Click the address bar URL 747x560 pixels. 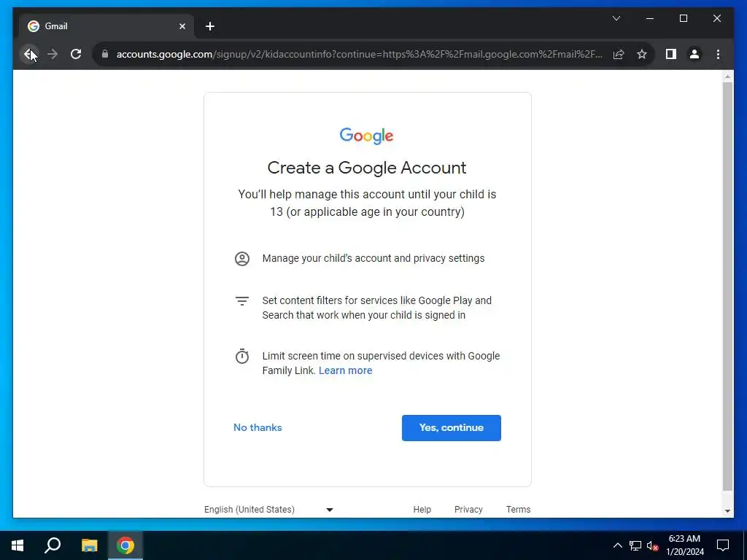359,54
